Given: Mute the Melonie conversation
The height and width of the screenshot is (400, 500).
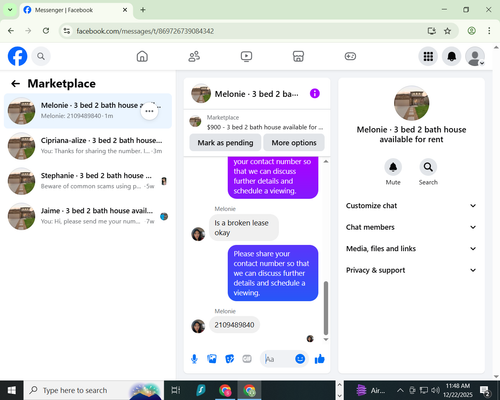Looking at the screenshot, I should point(393,167).
